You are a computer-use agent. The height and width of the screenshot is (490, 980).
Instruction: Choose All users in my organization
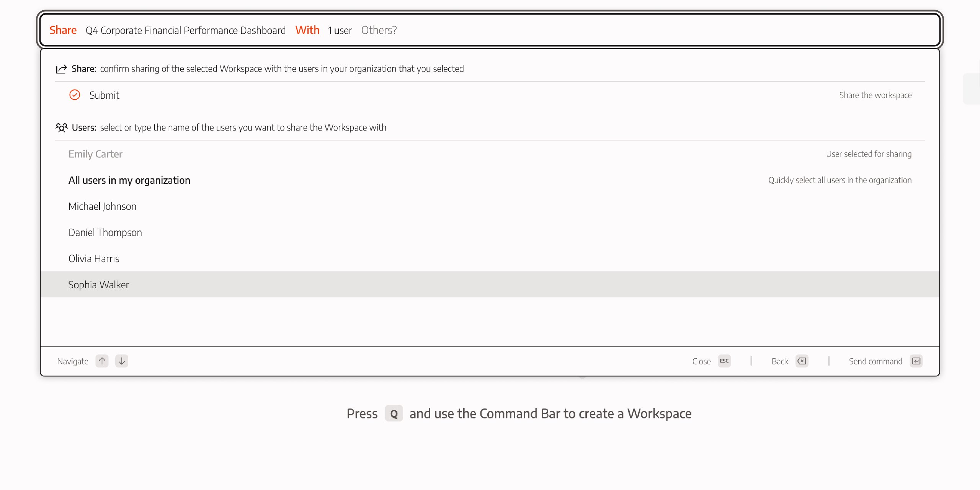coord(129,180)
